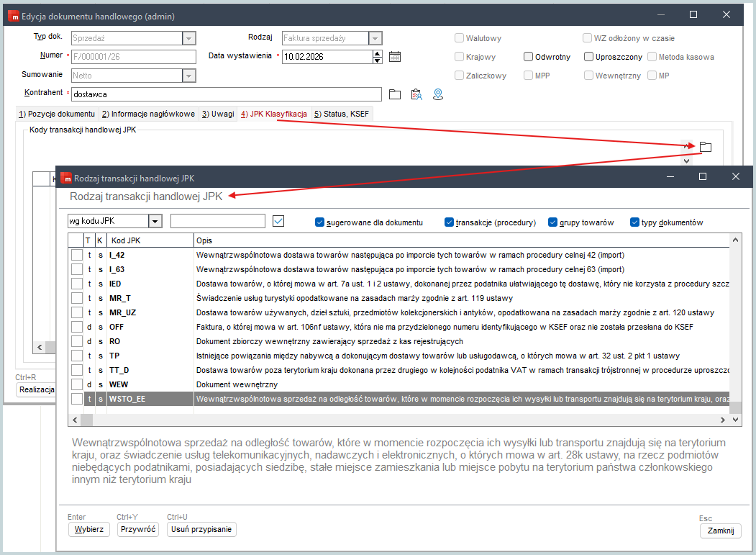Click folder icon next to Kontrahent field
The width and height of the screenshot is (756, 555).
point(394,94)
